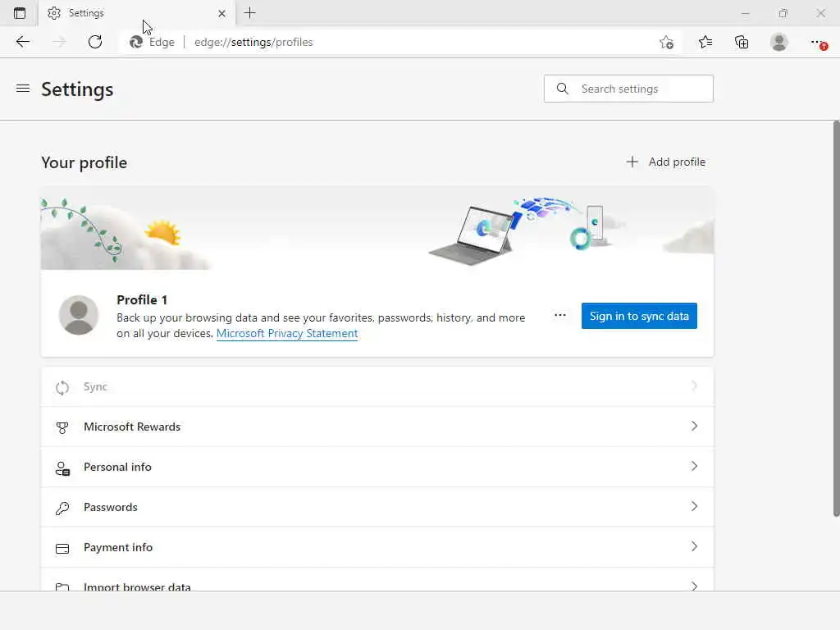Expand Microsoft Rewards chevron arrow
The image size is (840, 630).
[x=694, y=426]
